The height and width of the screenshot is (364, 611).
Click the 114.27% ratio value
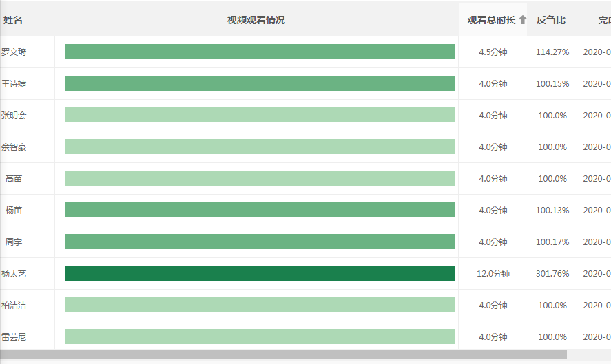[552, 52]
